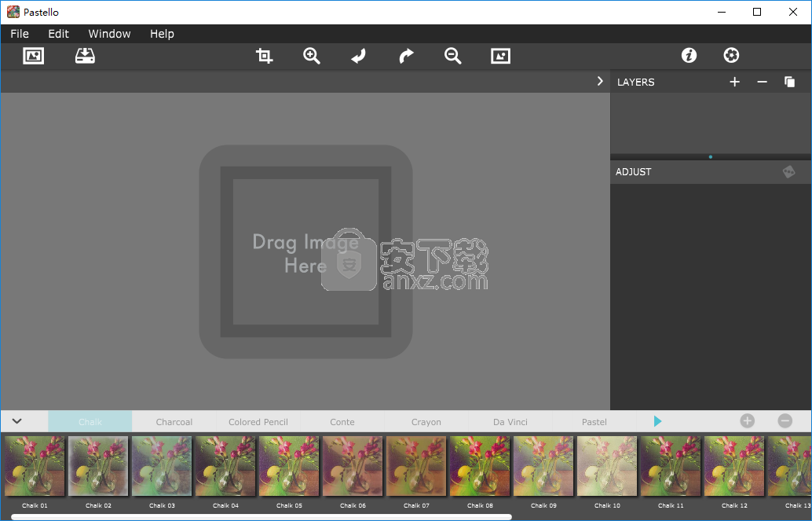Apply the Chalk 06 preset thumbnail

353,465
